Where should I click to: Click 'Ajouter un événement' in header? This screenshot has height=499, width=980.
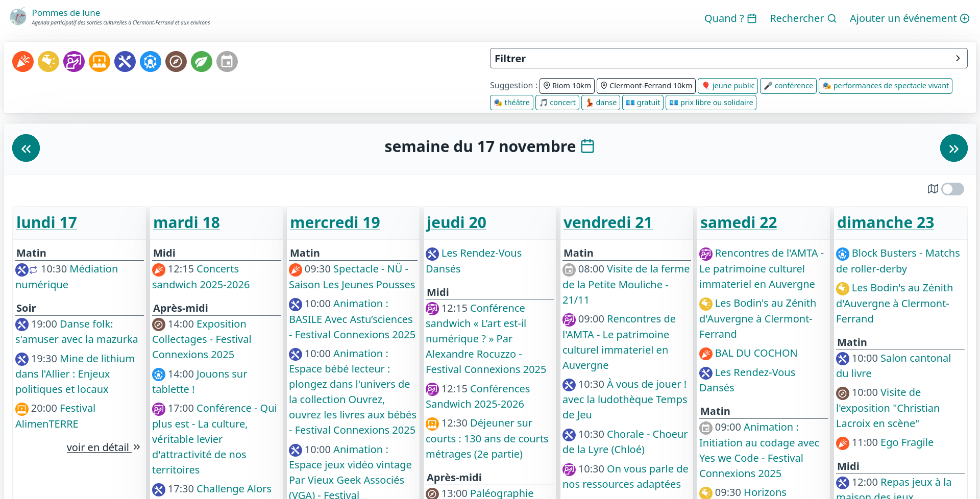[909, 18]
